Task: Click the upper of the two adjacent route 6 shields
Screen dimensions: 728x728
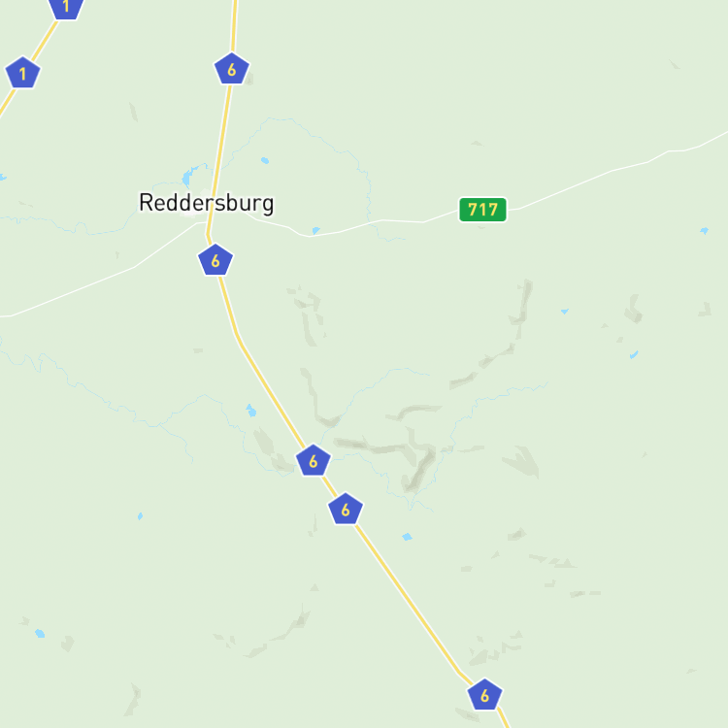Action: pyautogui.click(x=314, y=460)
